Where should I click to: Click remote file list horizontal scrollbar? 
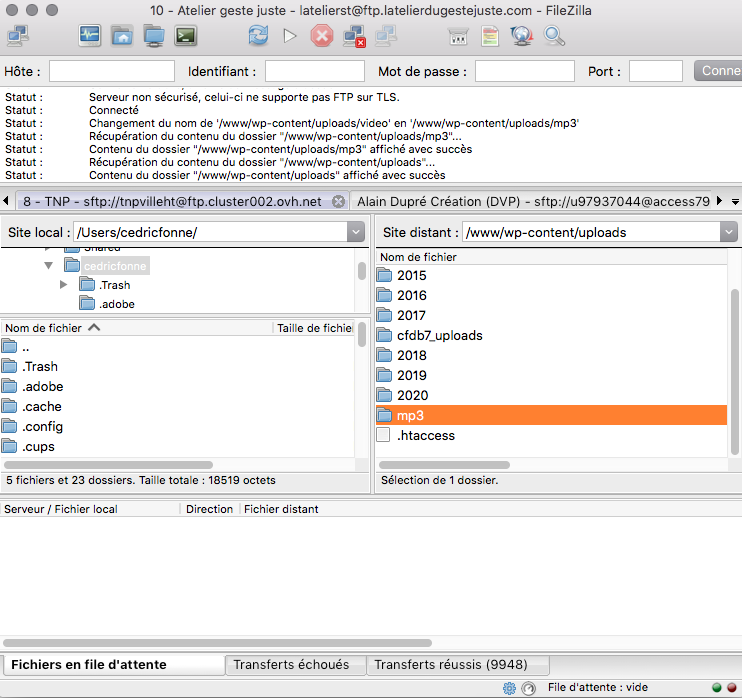pos(444,465)
